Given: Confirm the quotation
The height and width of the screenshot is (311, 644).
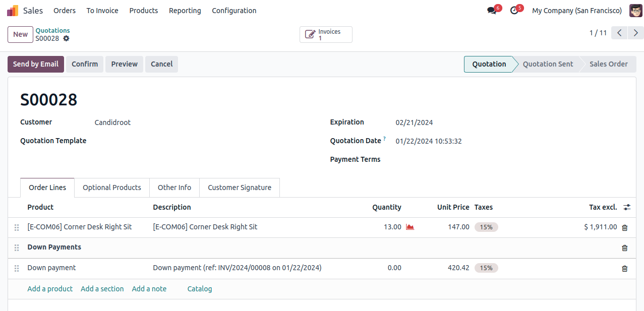Looking at the screenshot, I should (x=85, y=64).
